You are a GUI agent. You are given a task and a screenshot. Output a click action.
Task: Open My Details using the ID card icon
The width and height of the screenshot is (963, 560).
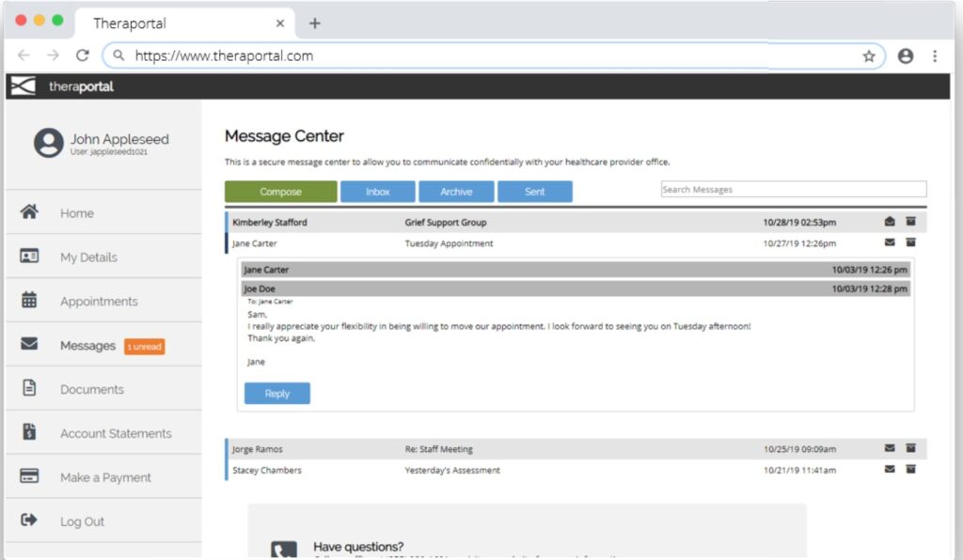tap(29, 257)
